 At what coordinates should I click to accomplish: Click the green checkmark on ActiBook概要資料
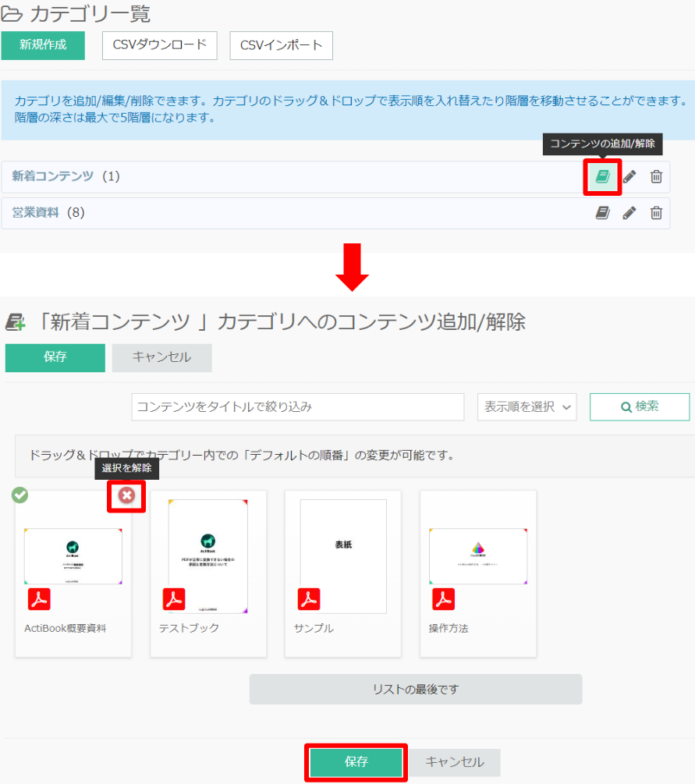(20, 495)
